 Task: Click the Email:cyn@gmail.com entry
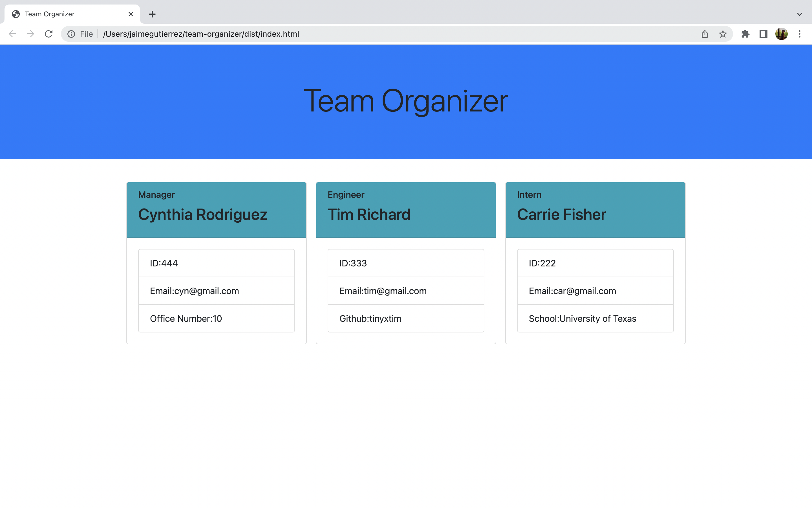pyautogui.click(x=217, y=291)
